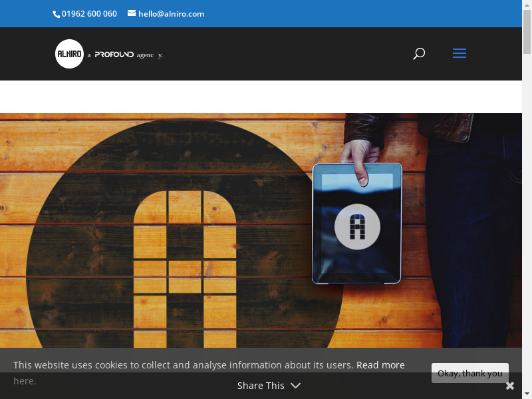
Task: Click the round A logo on tablet screen
Action: [357, 227]
